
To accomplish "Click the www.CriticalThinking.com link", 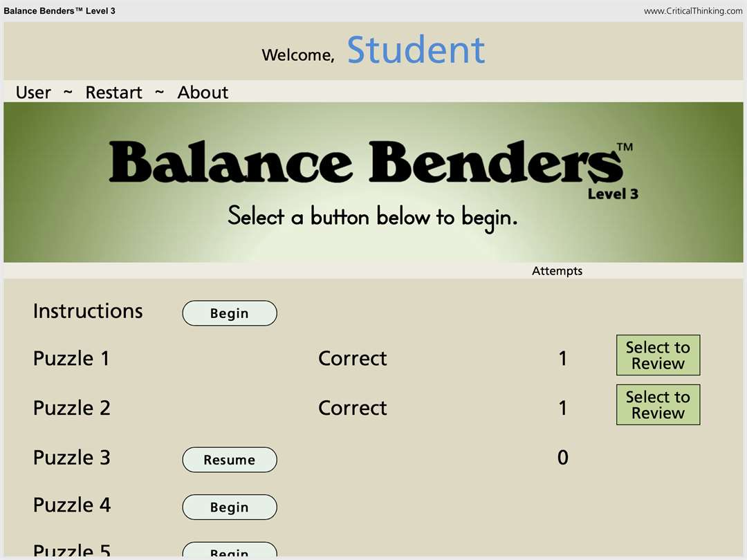I will click(692, 11).
